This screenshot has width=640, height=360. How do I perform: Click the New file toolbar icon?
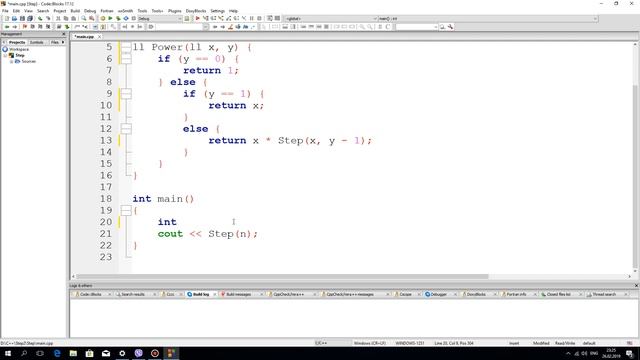(7, 18)
